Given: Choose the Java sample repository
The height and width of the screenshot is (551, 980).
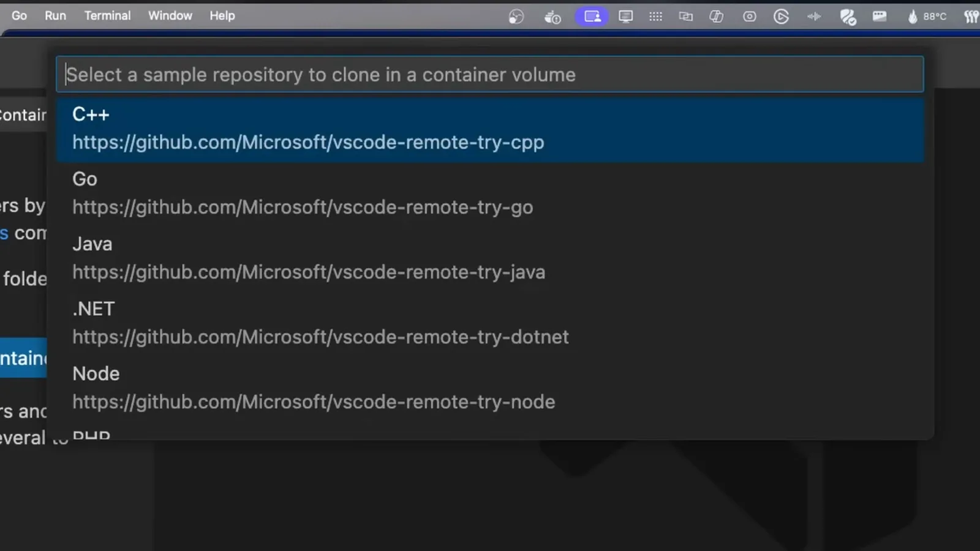Looking at the screenshot, I should click(x=490, y=259).
